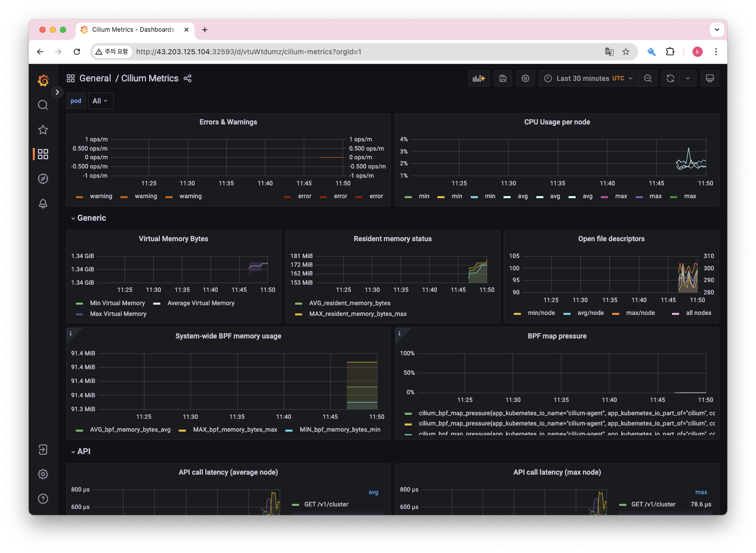Zoom out the time range
This screenshot has height=553, width=756.
coord(648,78)
